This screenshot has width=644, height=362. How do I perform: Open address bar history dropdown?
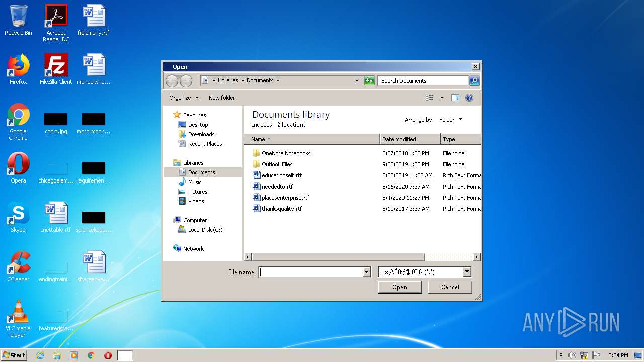357,80
